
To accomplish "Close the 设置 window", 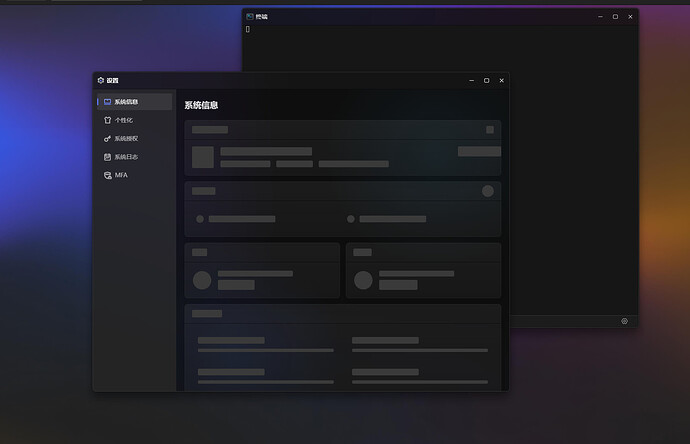I will click(501, 81).
